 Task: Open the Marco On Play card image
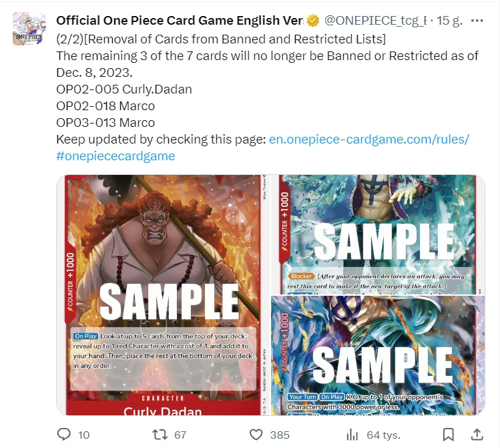coord(378,356)
